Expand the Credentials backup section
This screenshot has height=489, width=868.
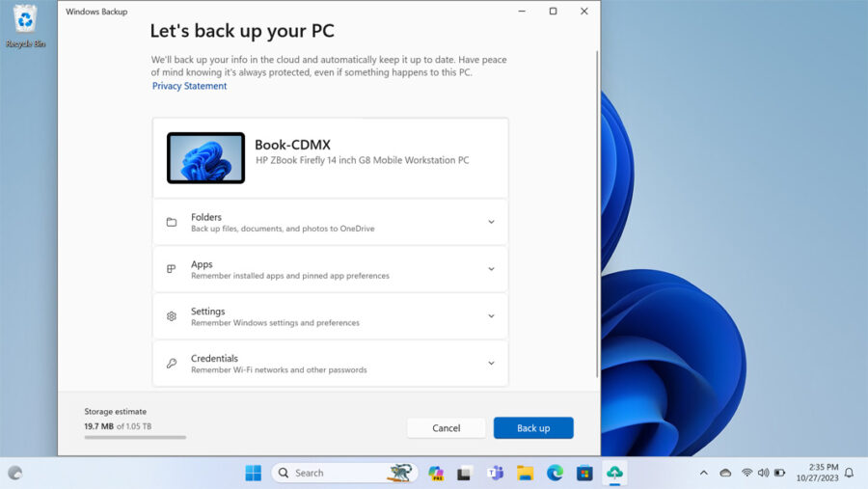coord(491,364)
